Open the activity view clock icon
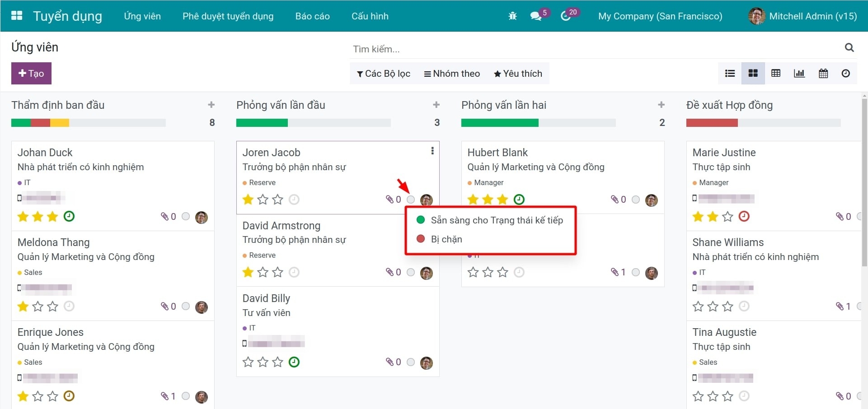This screenshot has width=868, height=409. pyautogui.click(x=845, y=73)
